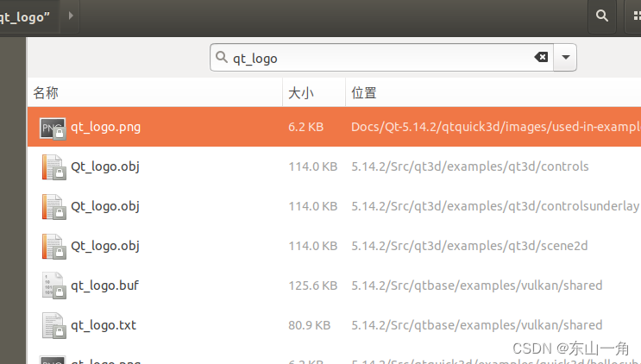Open the search filter options dropdown arrow
Viewport: 641px width, 364px height.
point(565,57)
